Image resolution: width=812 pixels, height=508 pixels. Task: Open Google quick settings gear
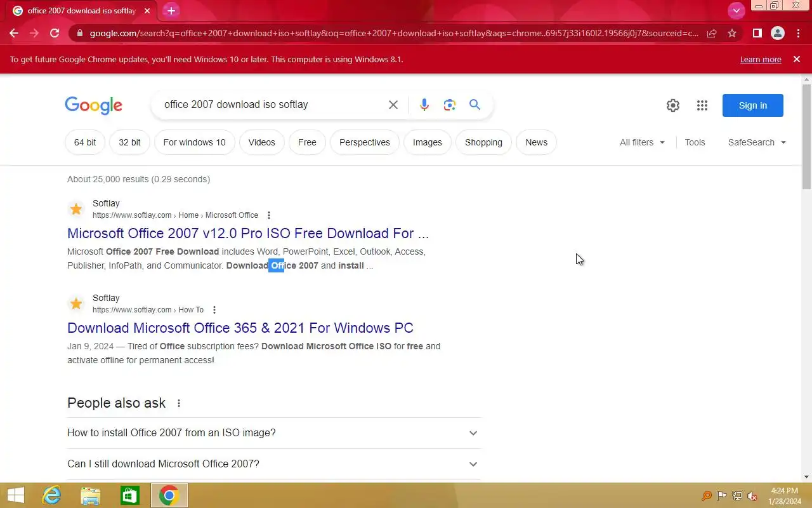[x=673, y=105]
